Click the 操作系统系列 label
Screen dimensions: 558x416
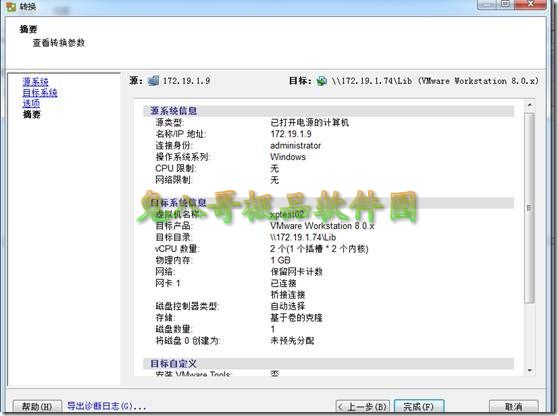click(x=183, y=157)
